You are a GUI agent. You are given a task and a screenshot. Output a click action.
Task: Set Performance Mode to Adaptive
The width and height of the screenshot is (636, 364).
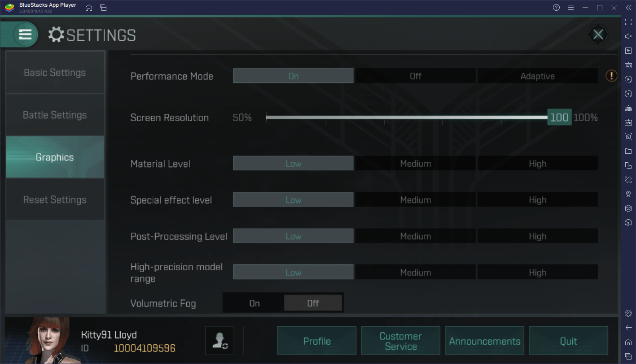click(x=537, y=76)
